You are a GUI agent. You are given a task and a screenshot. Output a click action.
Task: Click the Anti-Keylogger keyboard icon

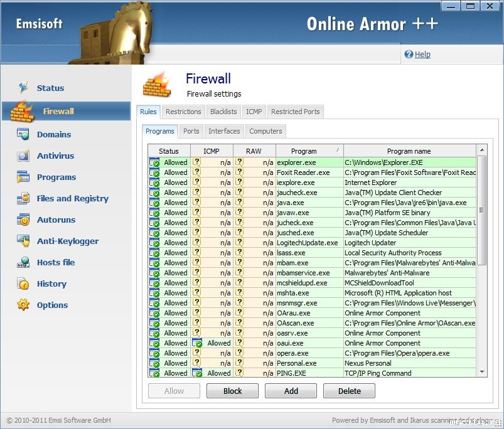[x=23, y=241]
